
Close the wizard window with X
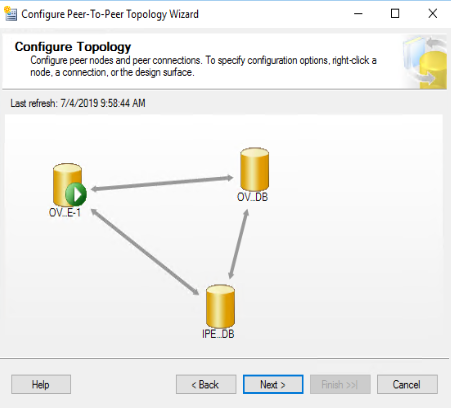coord(433,14)
